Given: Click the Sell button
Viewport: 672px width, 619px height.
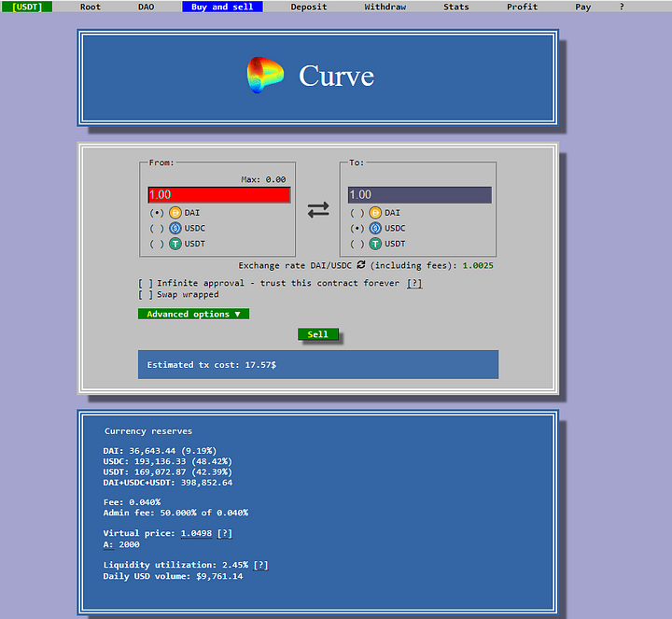Looking at the screenshot, I should point(318,334).
